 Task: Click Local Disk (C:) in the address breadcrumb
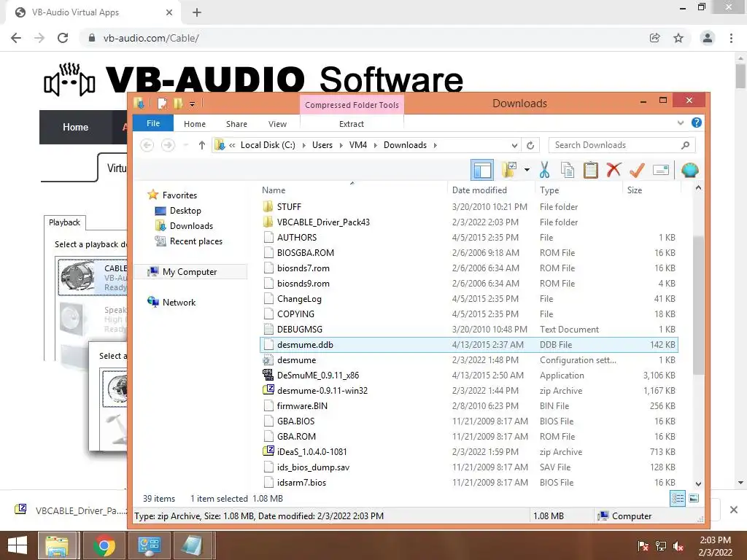[x=268, y=145]
